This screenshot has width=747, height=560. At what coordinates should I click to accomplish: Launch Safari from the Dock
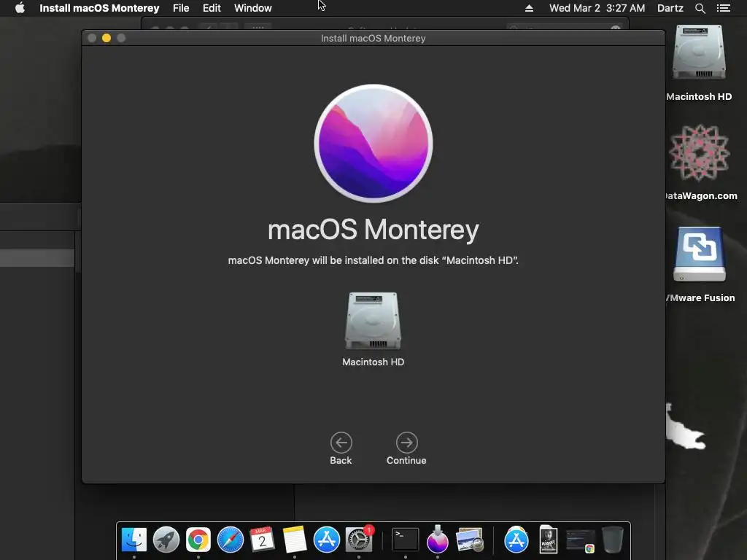230,540
